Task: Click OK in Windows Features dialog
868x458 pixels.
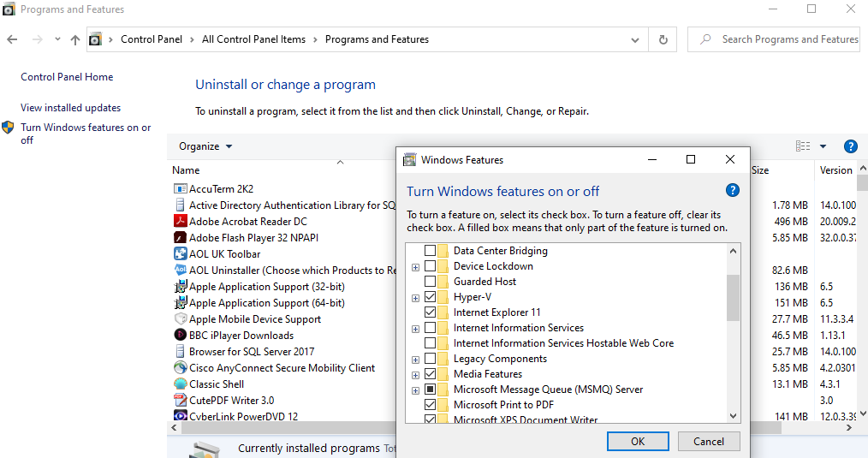Action: tap(638, 442)
